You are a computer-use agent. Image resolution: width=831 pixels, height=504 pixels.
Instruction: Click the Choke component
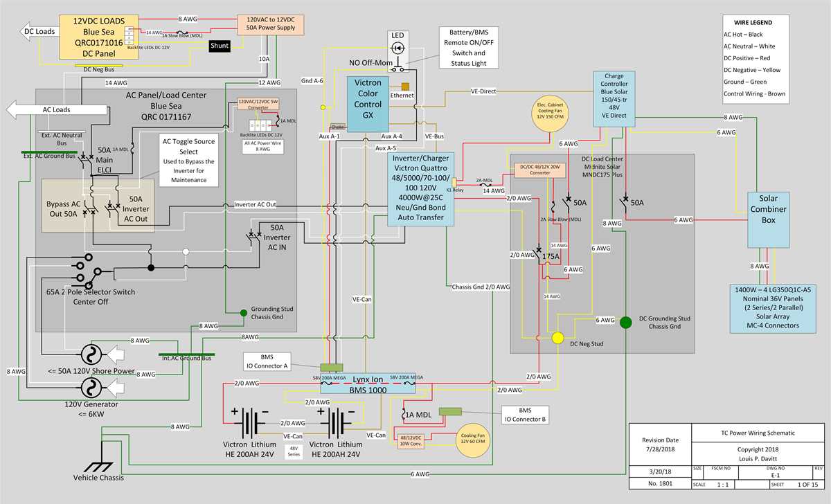pyautogui.click(x=337, y=127)
